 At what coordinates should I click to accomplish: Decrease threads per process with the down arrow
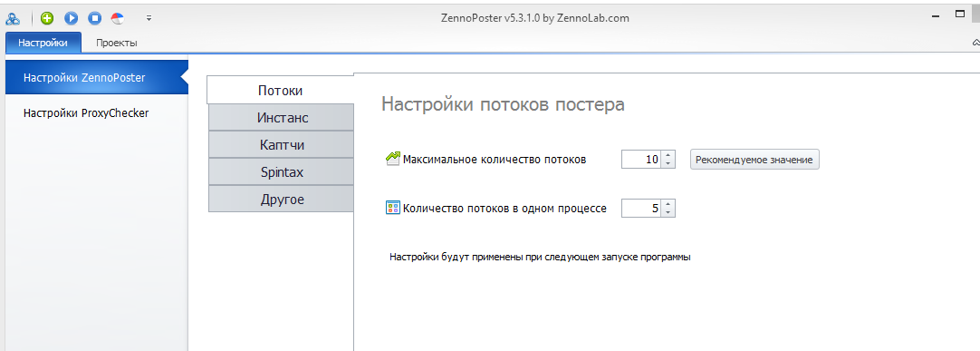668,213
